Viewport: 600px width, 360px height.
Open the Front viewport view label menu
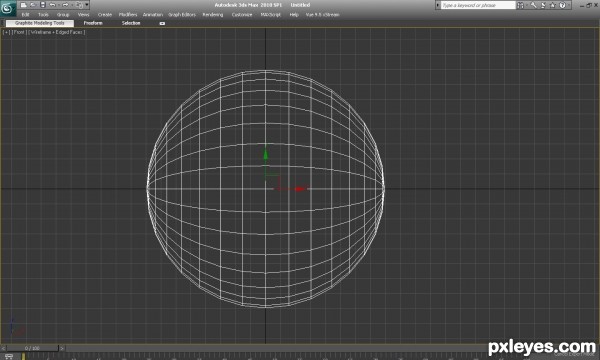point(19,32)
